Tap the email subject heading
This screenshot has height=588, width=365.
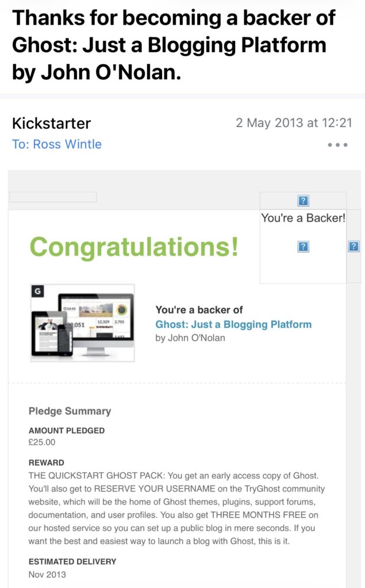pyautogui.click(x=172, y=45)
